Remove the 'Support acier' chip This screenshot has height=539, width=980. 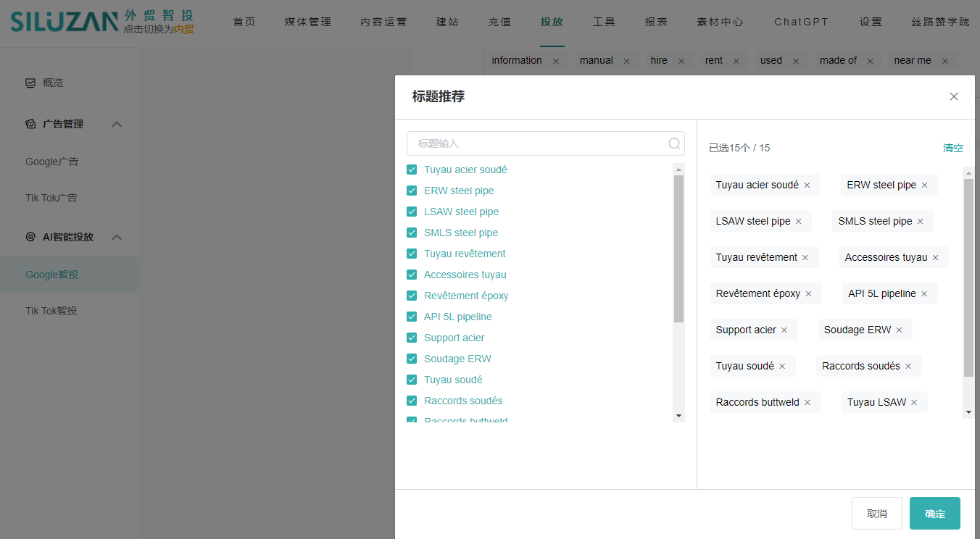click(x=784, y=330)
